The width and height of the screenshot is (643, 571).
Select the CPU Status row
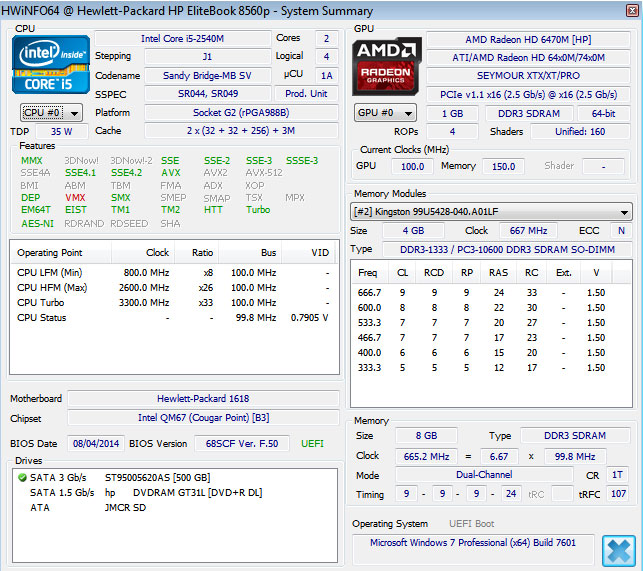click(173, 317)
